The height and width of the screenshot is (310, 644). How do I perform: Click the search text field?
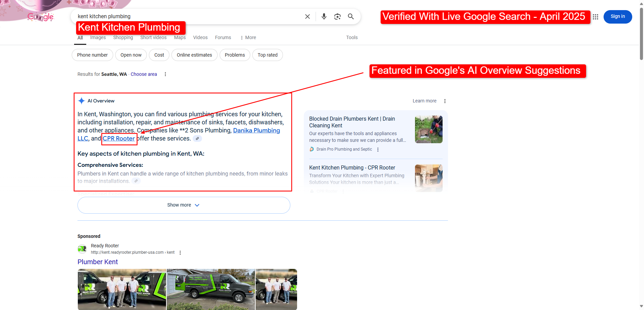point(189,17)
